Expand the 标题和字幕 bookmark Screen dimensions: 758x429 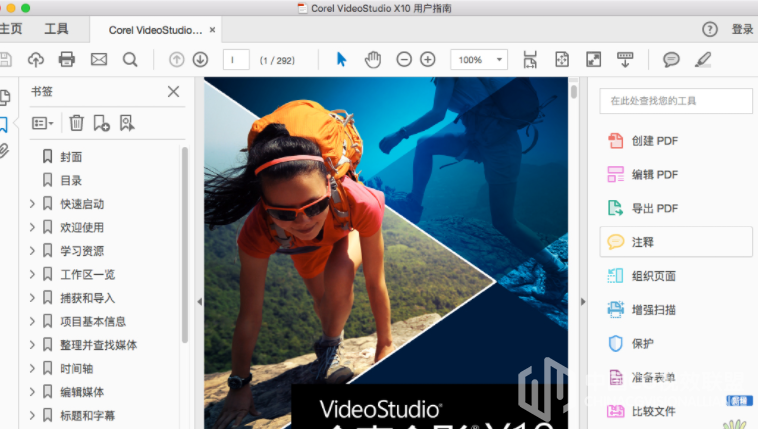pyautogui.click(x=32, y=415)
